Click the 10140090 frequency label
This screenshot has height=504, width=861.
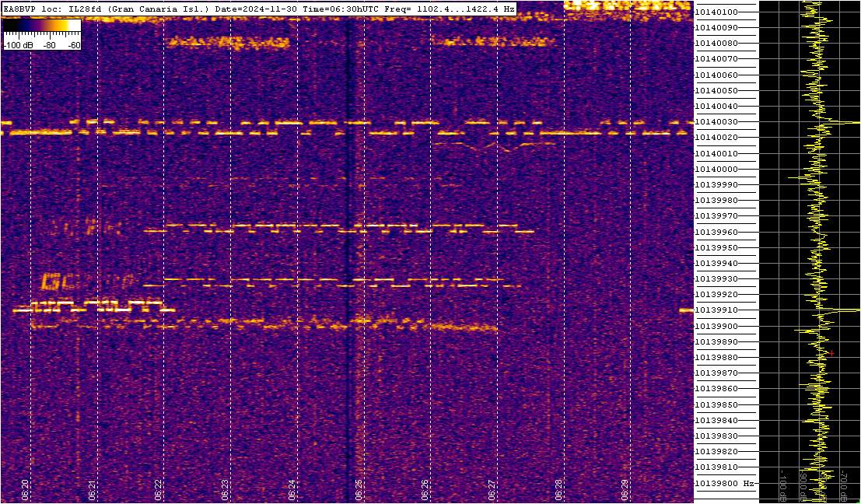[716, 27]
